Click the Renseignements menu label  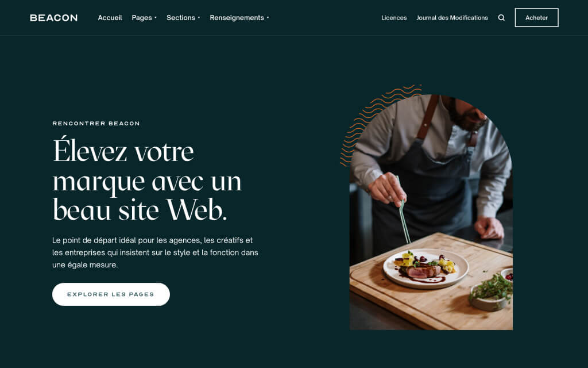[237, 18]
